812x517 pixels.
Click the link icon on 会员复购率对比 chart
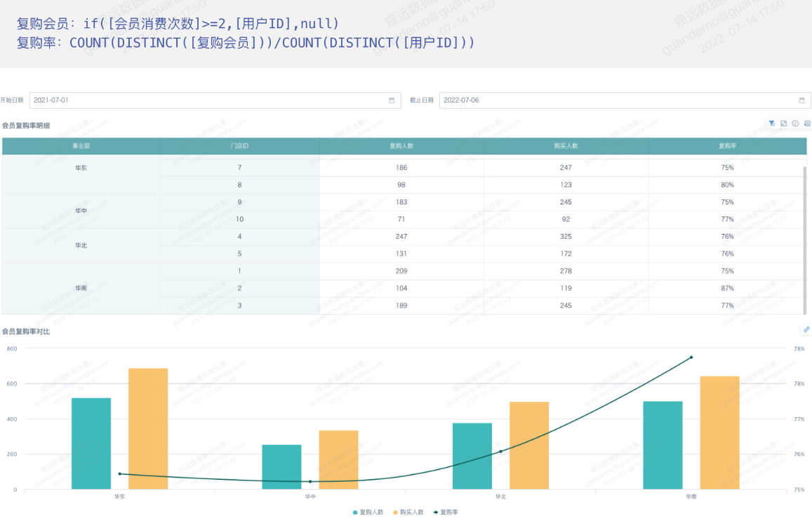tap(806, 329)
